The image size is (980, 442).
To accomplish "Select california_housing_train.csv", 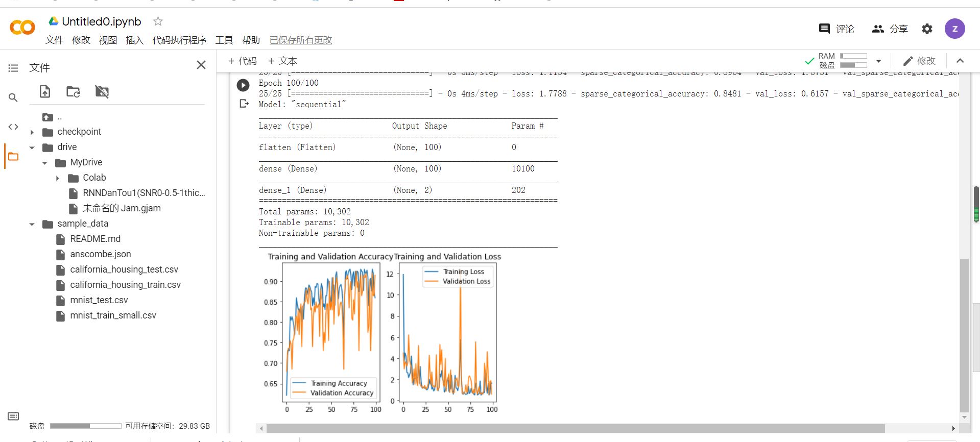I will pos(125,285).
